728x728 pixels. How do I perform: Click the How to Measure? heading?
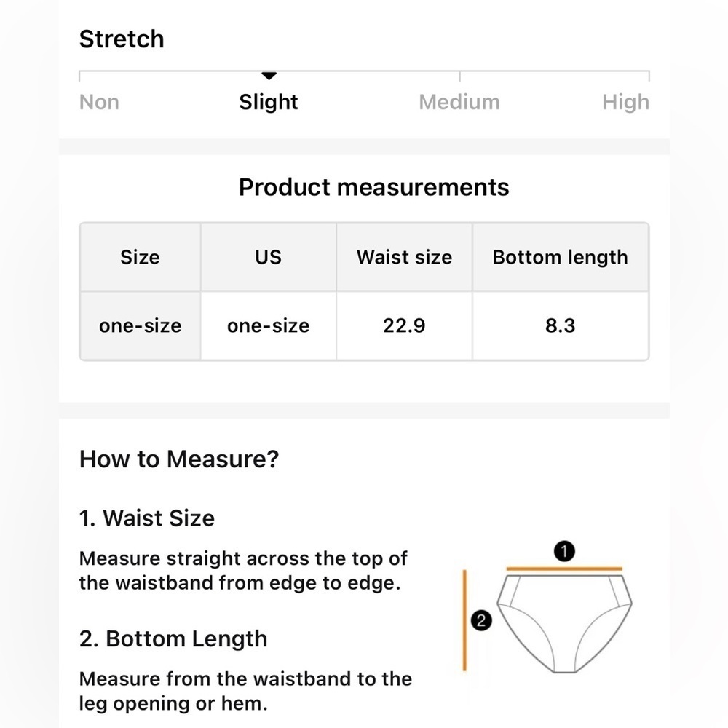pos(179,459)
